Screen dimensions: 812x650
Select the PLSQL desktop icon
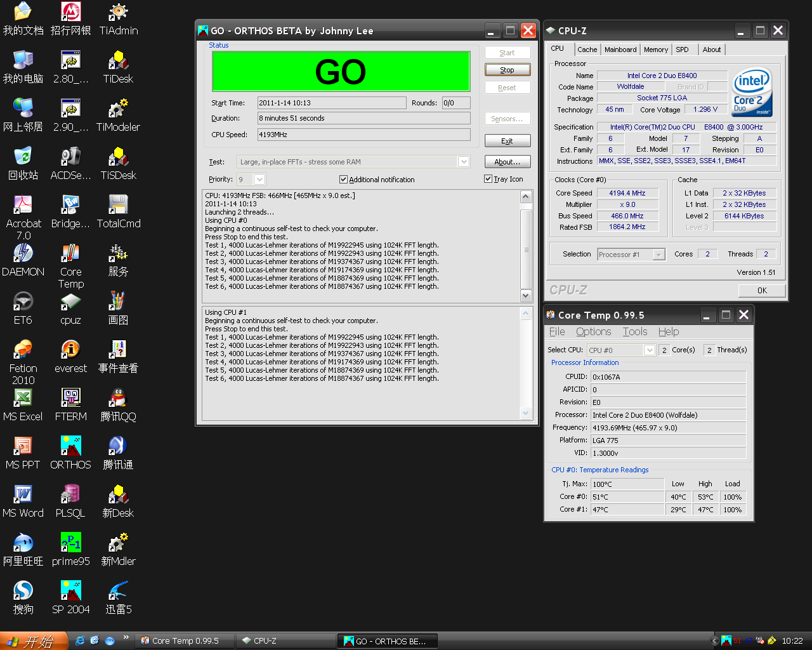coord(70,501)
